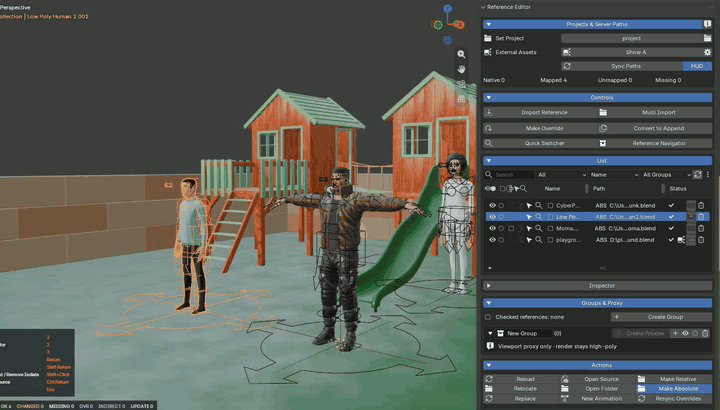Click the Make Override button
The width and height of the screenshot is (720, 410).
click(x=540, y=128)
